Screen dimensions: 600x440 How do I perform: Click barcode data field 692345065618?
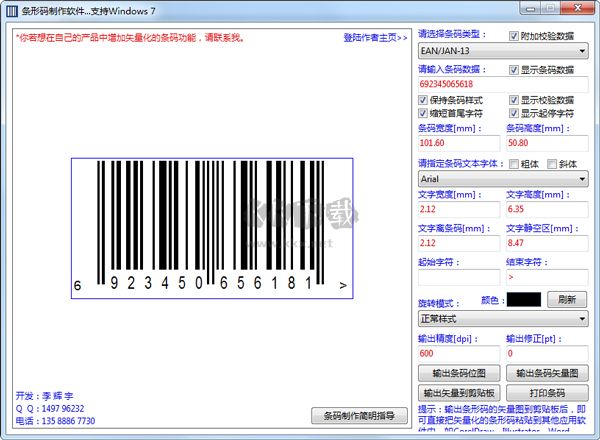tap(503, 84)
